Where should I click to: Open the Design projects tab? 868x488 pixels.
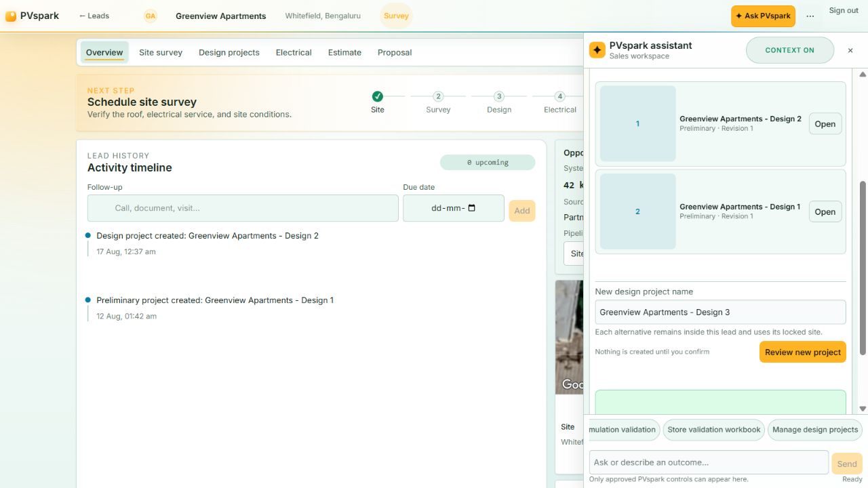[229, 52]
